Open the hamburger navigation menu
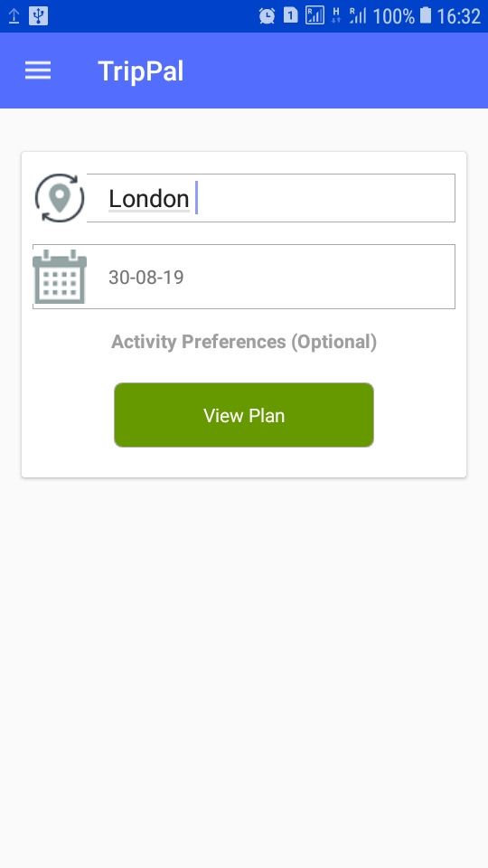The image size is (488, 868). click(38, 71)
